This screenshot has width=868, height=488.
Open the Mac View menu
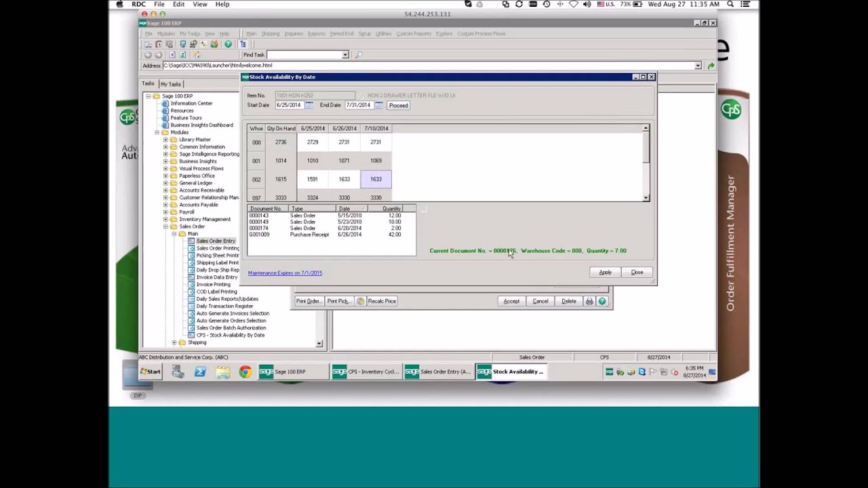pyautogui.click(x=200, y=4)
